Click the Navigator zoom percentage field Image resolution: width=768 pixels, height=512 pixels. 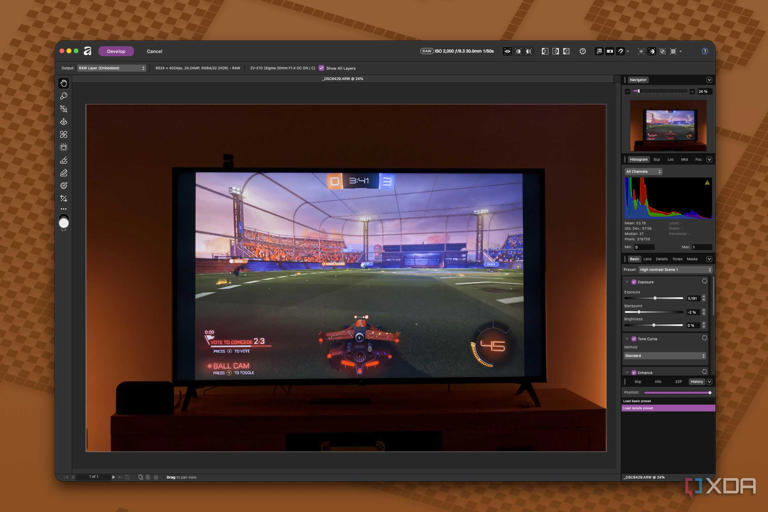coord(704,92)
